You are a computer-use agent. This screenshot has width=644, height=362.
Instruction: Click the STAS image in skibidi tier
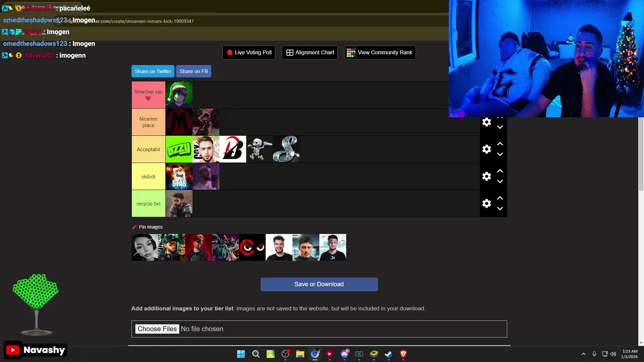point(179,176)
